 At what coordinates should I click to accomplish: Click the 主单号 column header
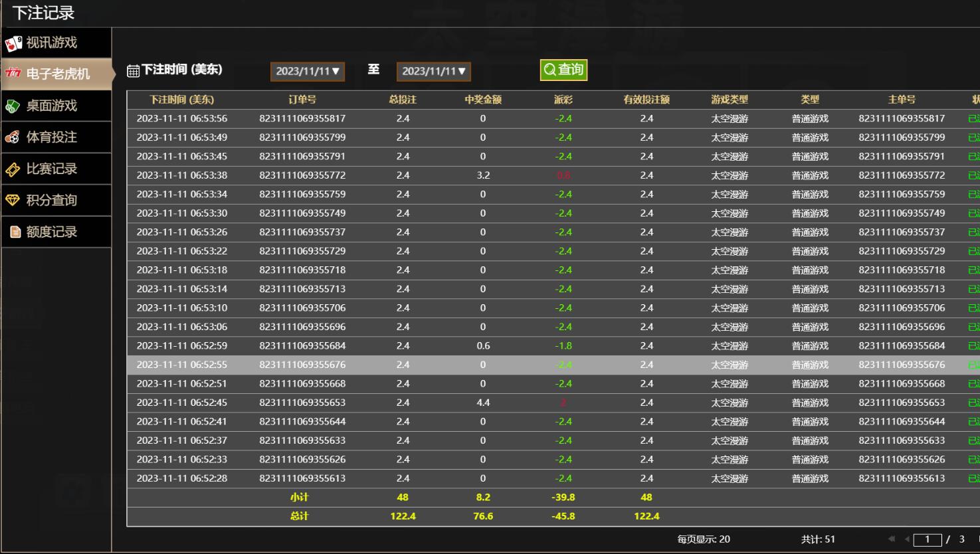[902, 100]
